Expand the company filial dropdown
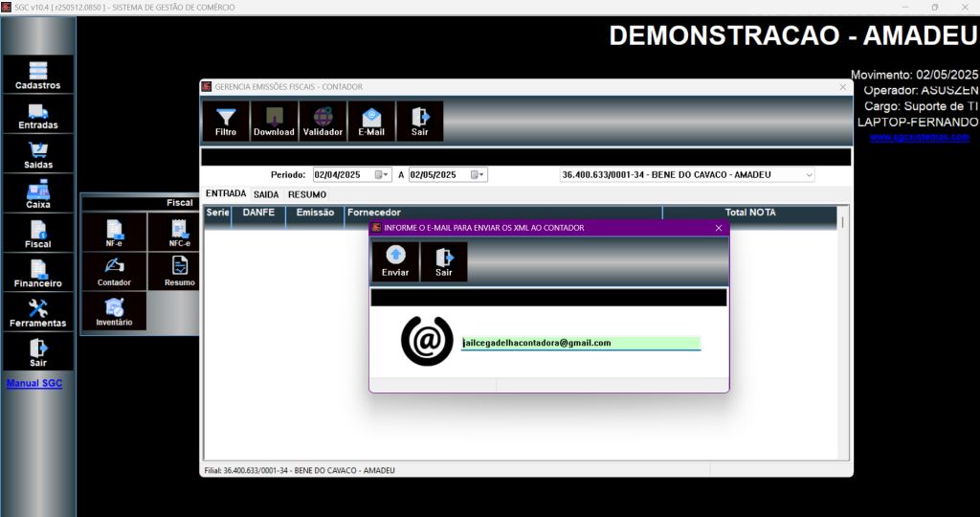This screenshot has height=517, width=980. pyautogui.click(x=810, y=175)
